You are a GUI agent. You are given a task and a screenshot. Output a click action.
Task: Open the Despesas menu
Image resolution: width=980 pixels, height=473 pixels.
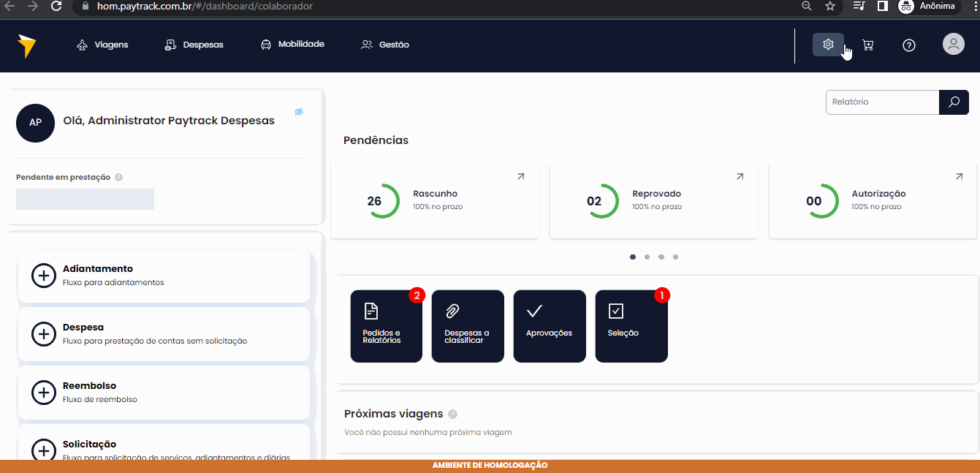[x=194, y=45]
